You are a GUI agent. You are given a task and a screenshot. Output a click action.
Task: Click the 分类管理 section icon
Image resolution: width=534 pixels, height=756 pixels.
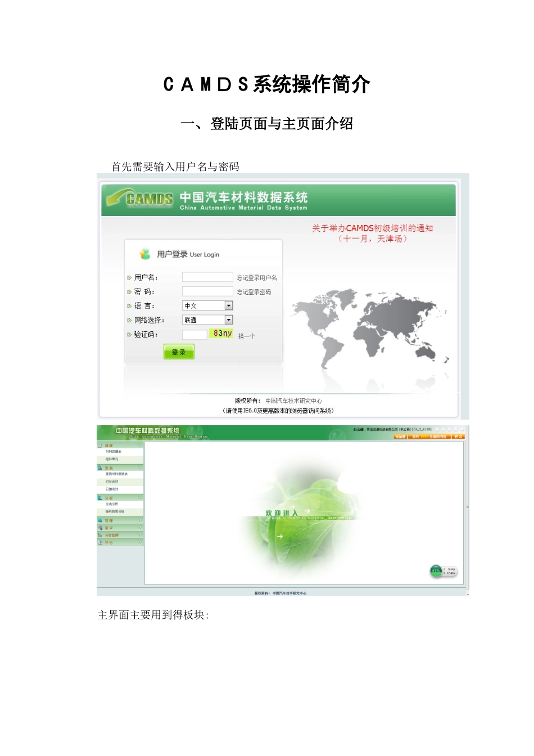point(100,535)
